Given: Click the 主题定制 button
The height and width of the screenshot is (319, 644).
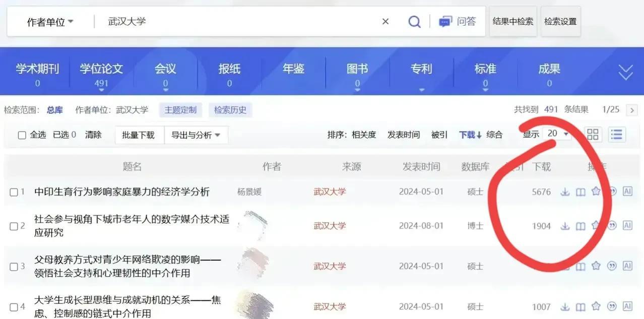Looking at the screenshot, I should point(180,110).
